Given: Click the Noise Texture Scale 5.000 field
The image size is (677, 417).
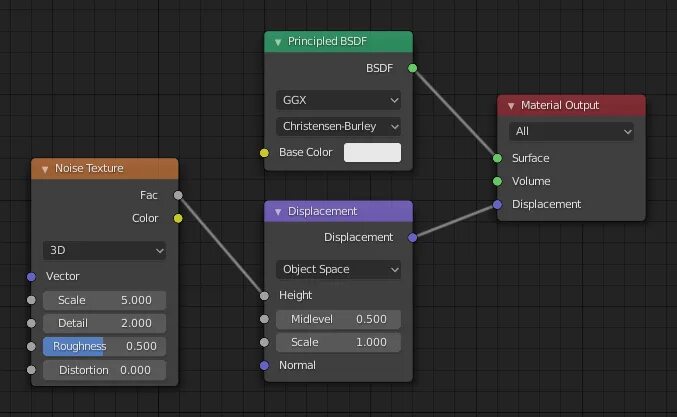Looking at the screenshot, I should point(104,300).
